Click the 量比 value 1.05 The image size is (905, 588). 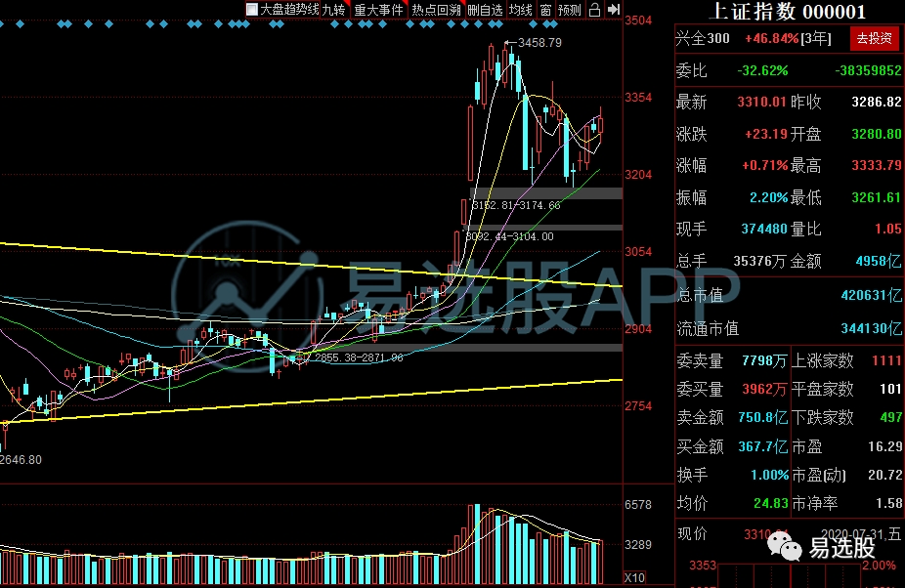point(887,230)
